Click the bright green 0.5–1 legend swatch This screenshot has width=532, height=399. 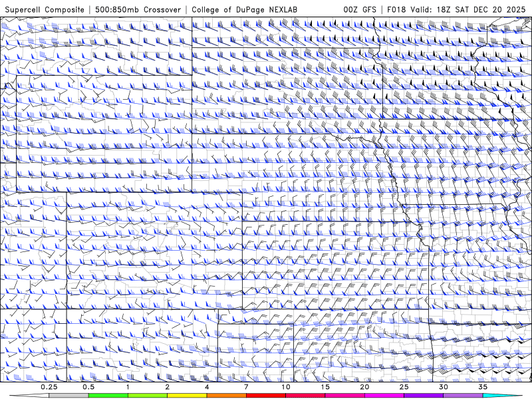pos(108,396)
